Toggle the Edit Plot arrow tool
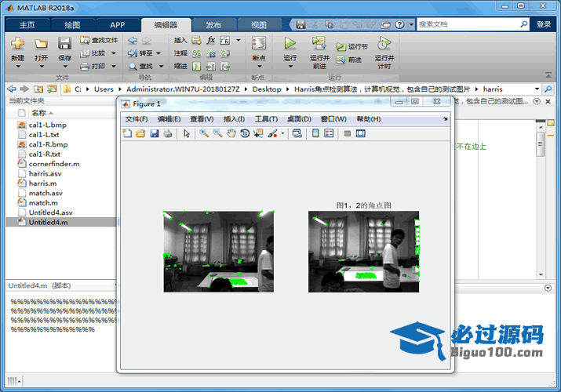The image size is (561, 392). [x=187, y=133]
